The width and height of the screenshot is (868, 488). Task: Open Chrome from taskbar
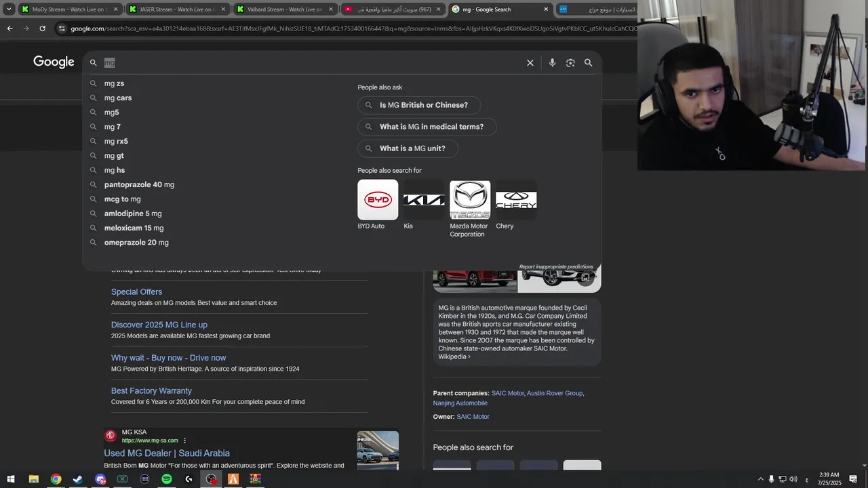tap(56, 479)
